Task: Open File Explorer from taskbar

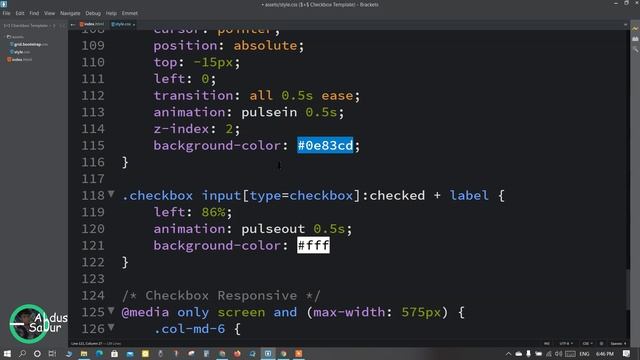Action: coord(84,353)
